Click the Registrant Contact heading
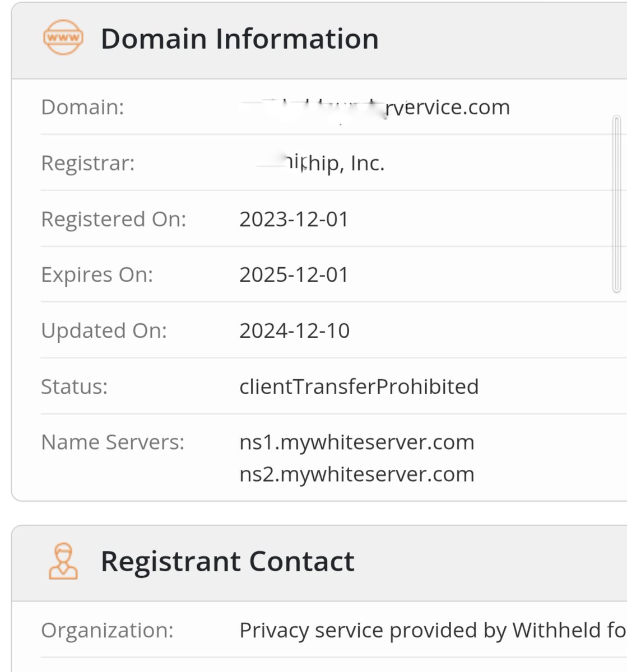627x672 pixels. pos(227,561)
